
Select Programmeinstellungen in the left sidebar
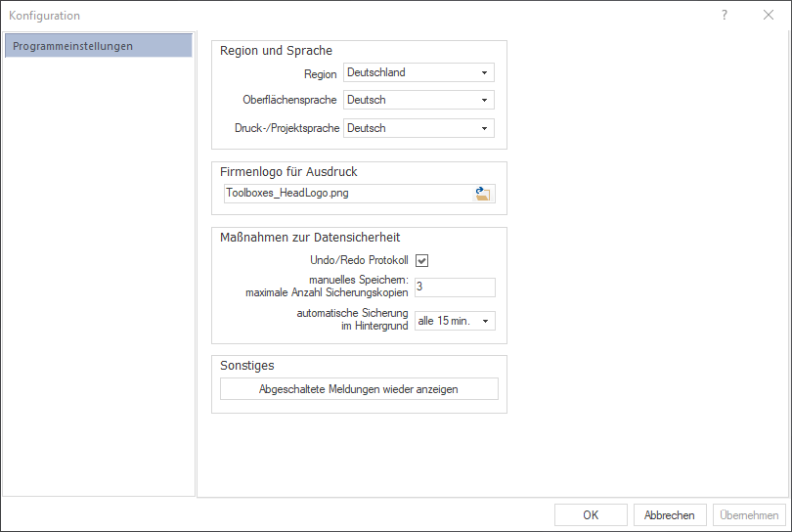(x=99, y=46)
